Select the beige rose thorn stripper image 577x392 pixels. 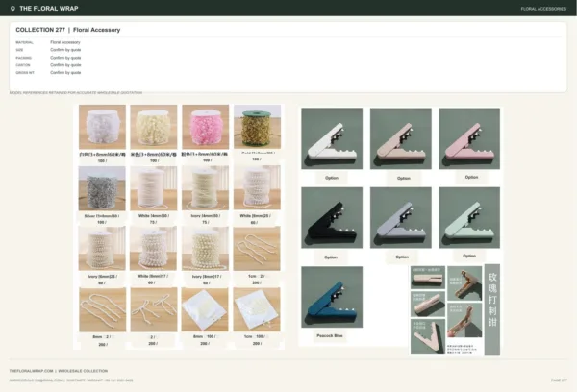401,138
